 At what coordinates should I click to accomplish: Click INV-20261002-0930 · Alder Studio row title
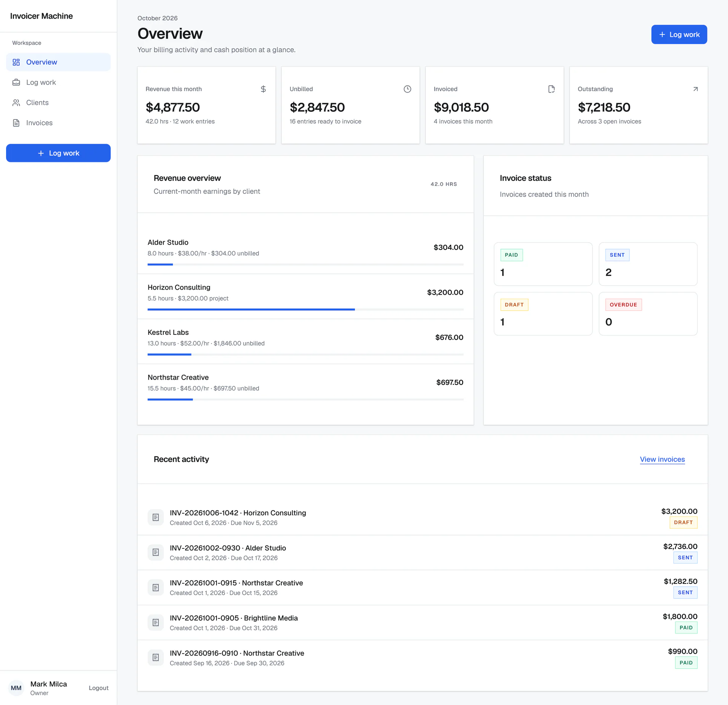point(228,548)
